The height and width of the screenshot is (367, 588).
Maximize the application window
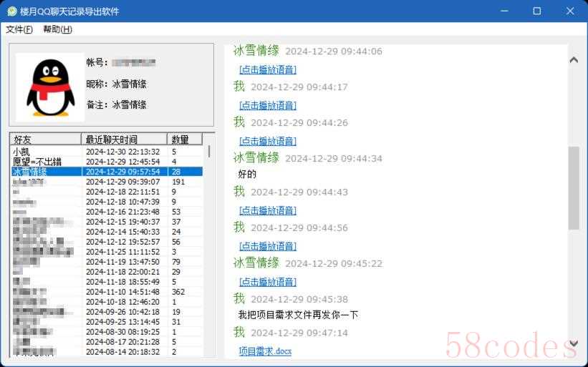pos(537,11)
